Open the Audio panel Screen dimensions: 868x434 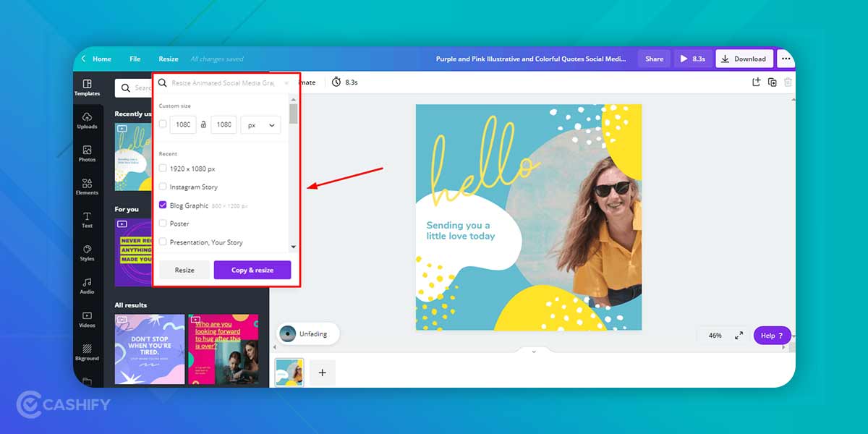(x=87, y=288)
